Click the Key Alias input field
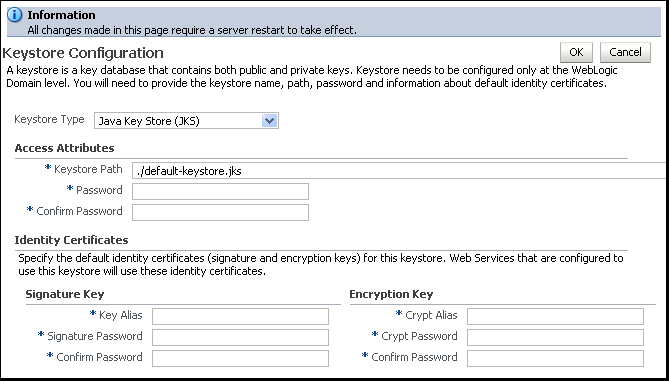The image size is (669, 381). click(240, 317)
